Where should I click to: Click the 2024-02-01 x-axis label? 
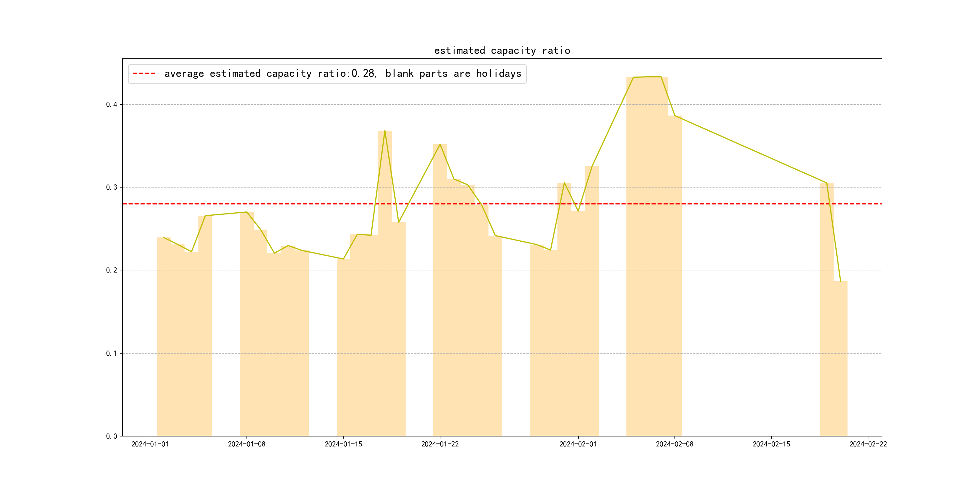578,444
